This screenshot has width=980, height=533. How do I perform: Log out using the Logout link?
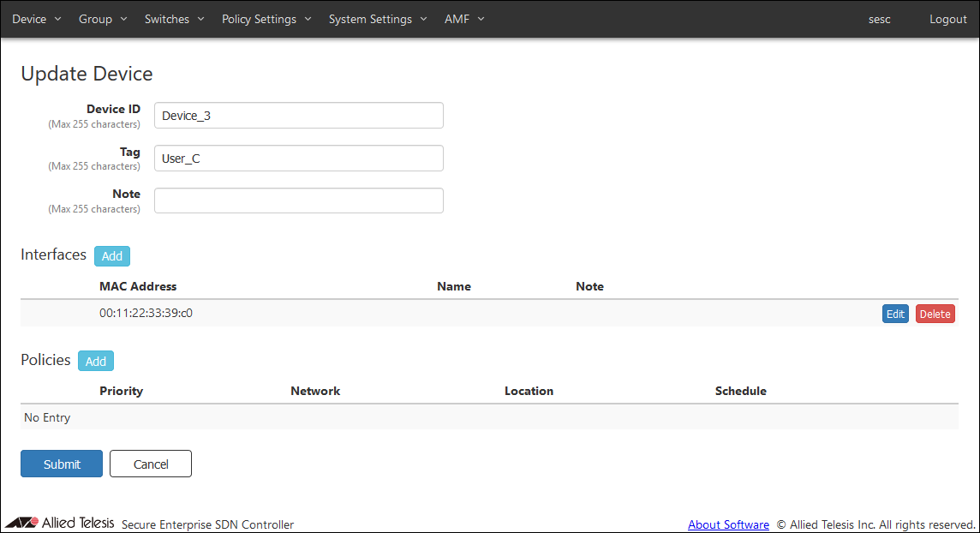(x=947, y=19)
